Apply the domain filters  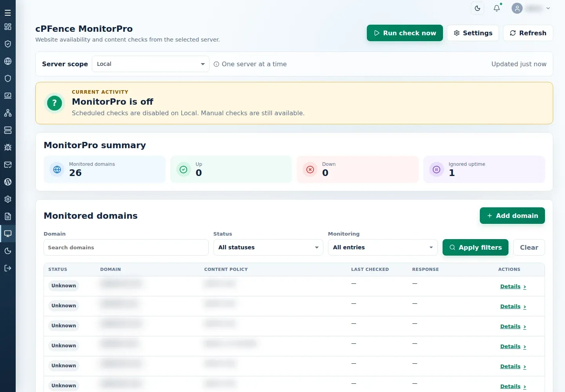476,247
